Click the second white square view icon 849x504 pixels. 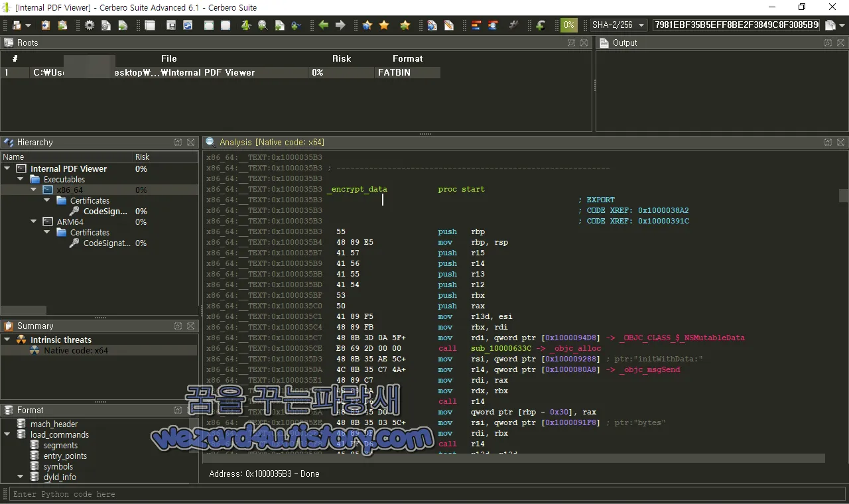tap(226, 25)
